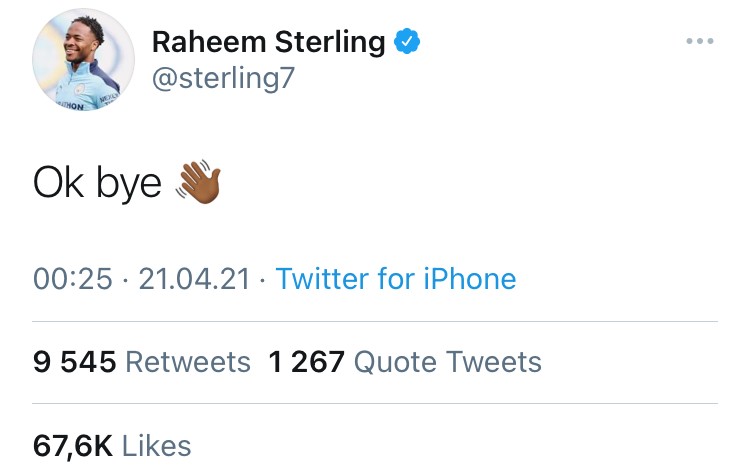Image resolution: width=750 pixels, height=469 pixels.
Task: Tap the waving hand emoji
Action: coord(197,183)
